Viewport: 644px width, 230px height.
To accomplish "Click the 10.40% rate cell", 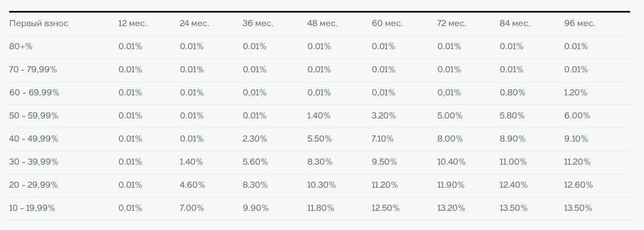I will [451, 162].
